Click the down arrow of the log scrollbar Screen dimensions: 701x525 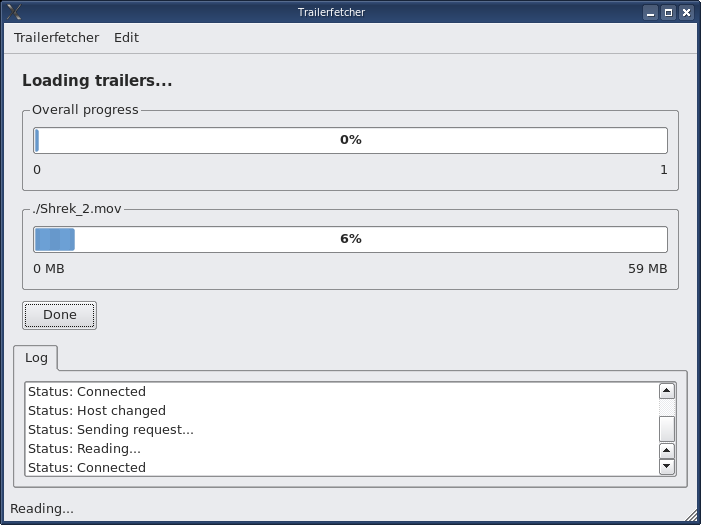[667, 466]
